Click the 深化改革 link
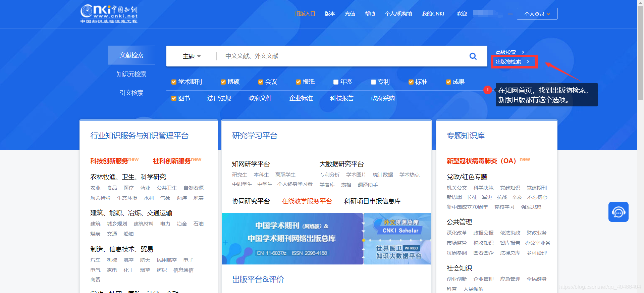Screen dimensions: 644x293 [x=457, y=233]
